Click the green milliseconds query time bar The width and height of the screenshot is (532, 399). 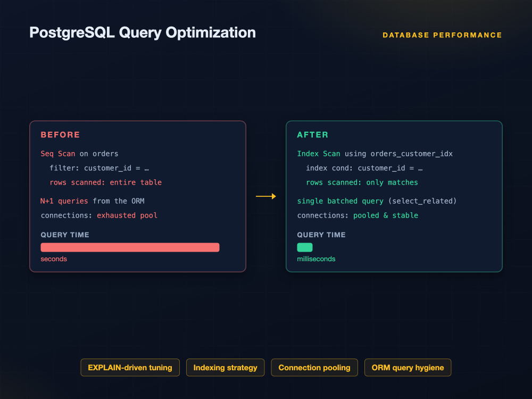click(x=305, y=247)
